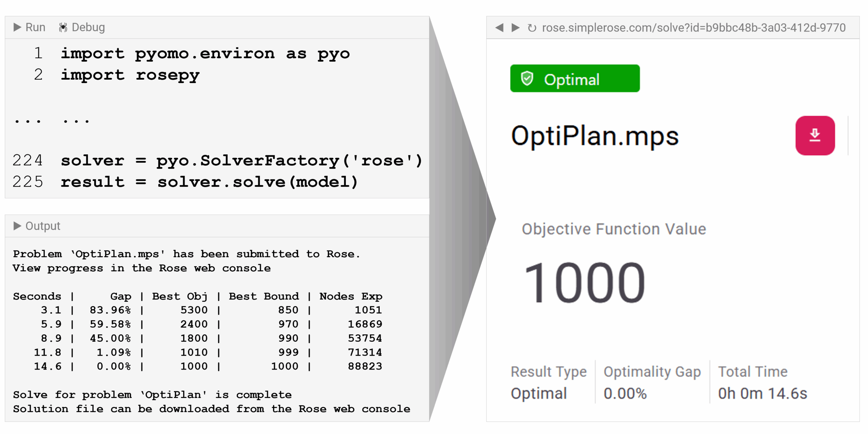Click the 45.00% gap cell

pyautogui.click(x=110, y=338)
